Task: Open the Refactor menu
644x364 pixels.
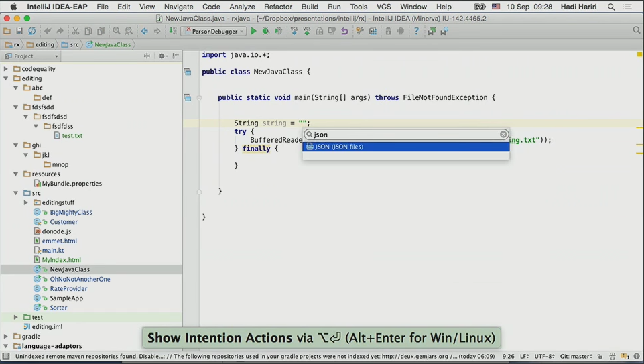Action: coord(277,7)
